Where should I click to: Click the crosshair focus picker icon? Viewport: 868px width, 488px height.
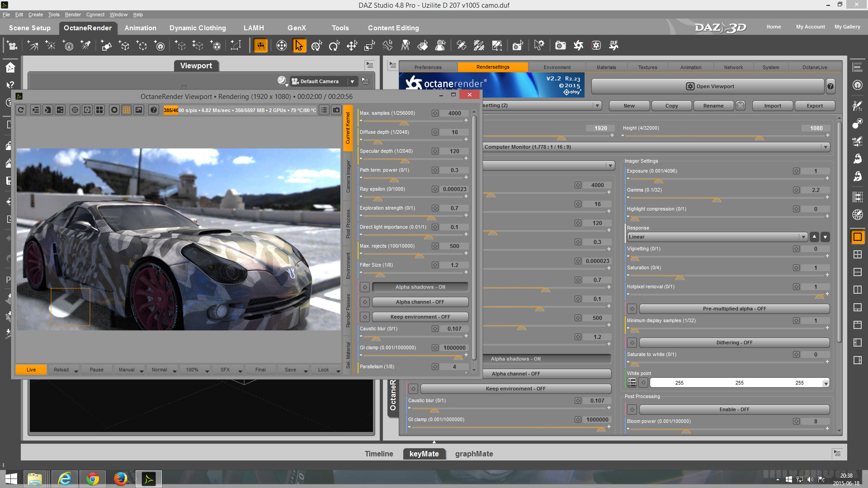coord(75,110)
